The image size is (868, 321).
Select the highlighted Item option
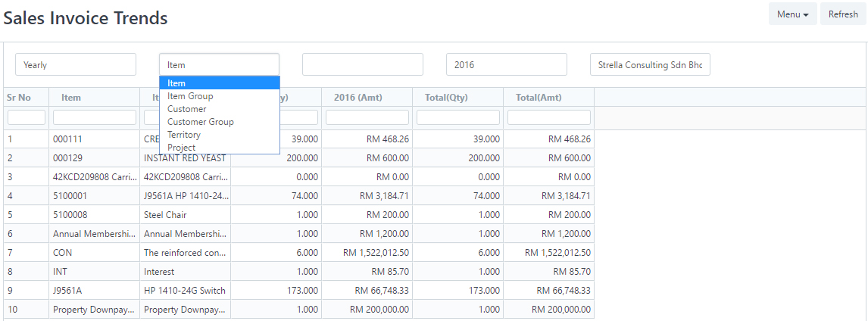pos(176,83)
